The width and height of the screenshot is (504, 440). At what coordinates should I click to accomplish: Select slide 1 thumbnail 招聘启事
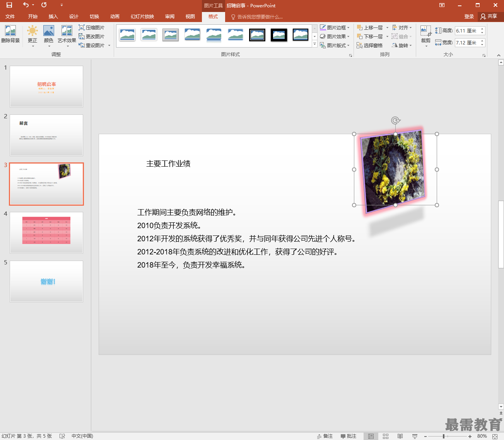[x=46, y=86]
